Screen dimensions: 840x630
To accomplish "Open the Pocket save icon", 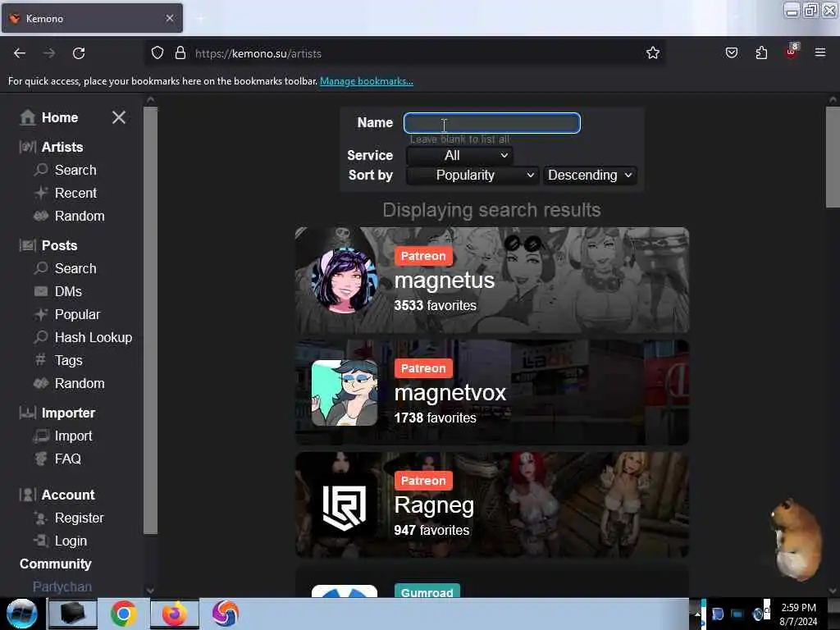I will click(x=731, y=52).
